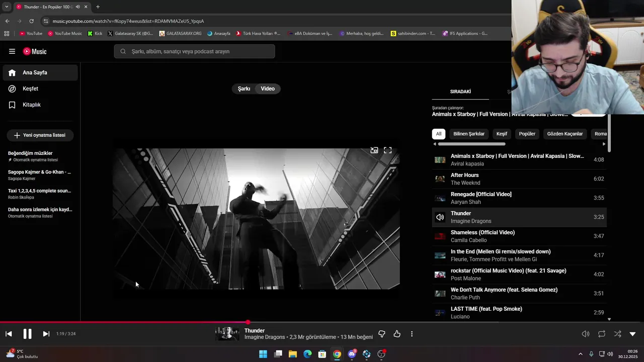
Task: Open the tab search dropdown
Action: (x=7, y=7)
